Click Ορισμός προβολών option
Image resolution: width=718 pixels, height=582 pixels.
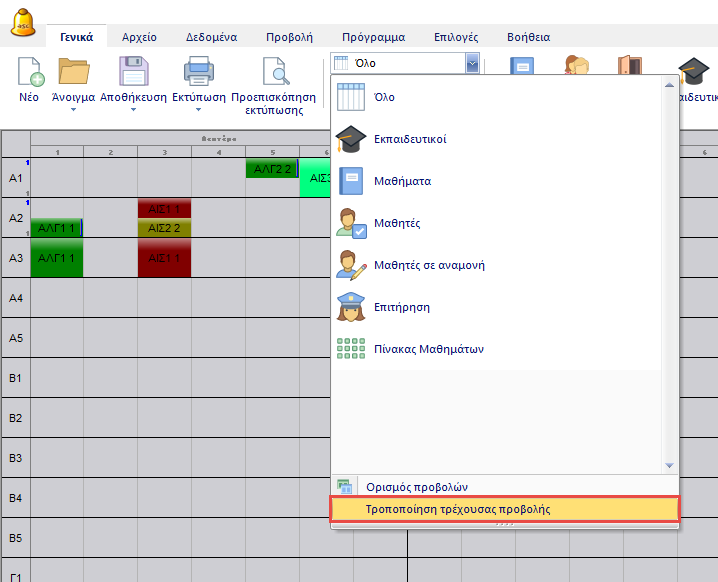click(417, 487)
